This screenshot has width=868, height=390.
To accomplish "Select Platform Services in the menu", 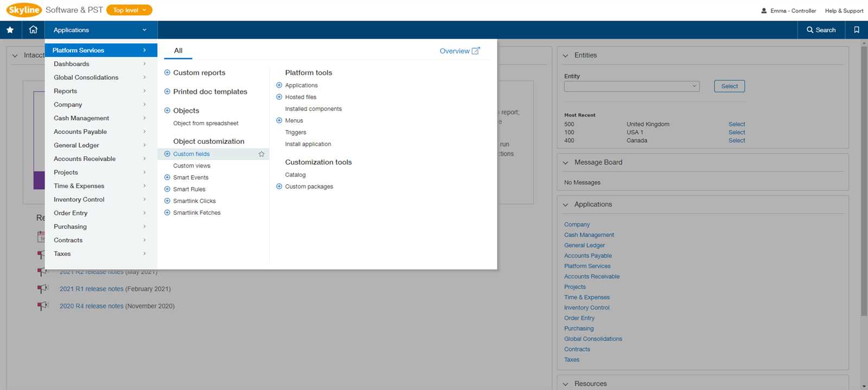I will 101,50.
